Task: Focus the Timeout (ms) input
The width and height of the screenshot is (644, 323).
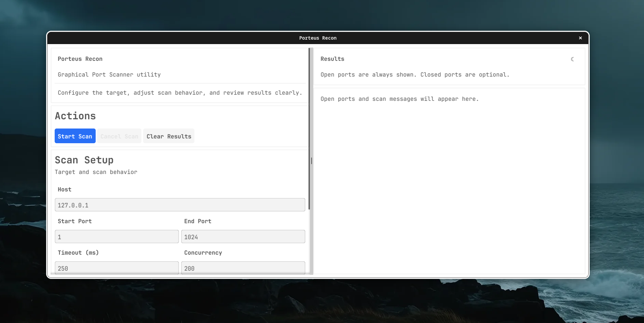Action: tap(117, 268)
